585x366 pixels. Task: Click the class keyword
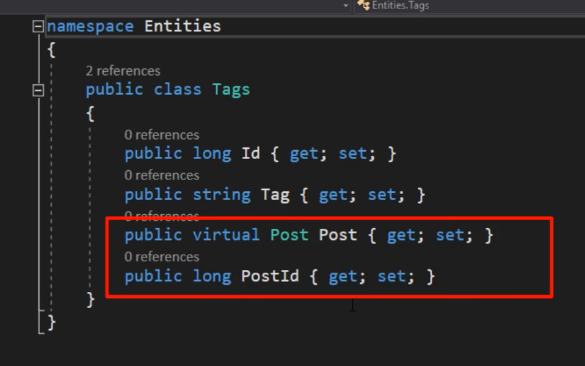[178, 90]
